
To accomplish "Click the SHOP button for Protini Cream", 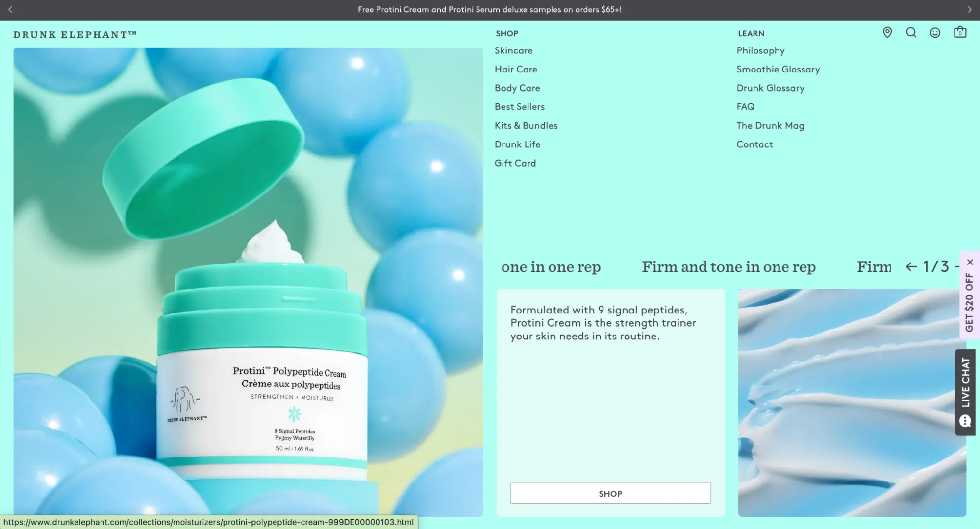I will pos(610,493).
